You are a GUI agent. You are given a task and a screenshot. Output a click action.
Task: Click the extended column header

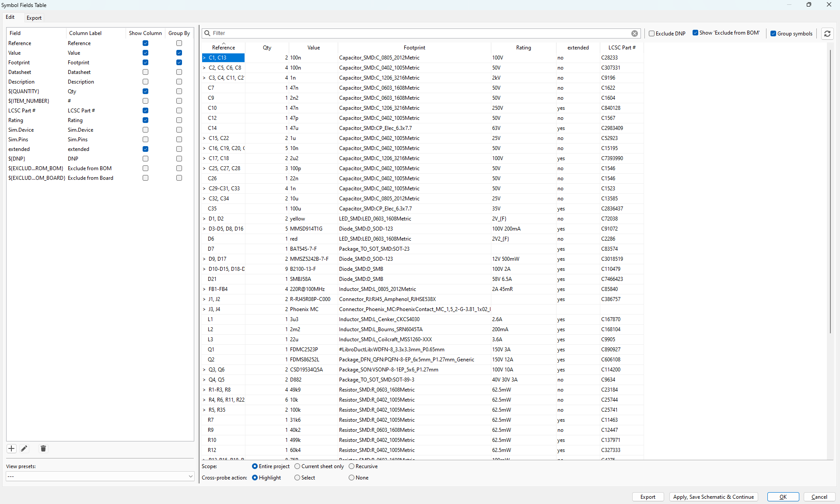pos(578,48)
